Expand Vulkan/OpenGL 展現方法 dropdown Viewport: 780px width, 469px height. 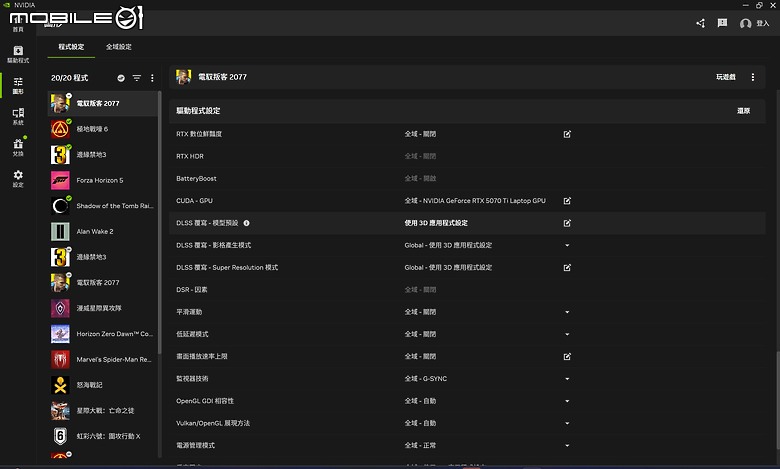[x=567, y=423]
